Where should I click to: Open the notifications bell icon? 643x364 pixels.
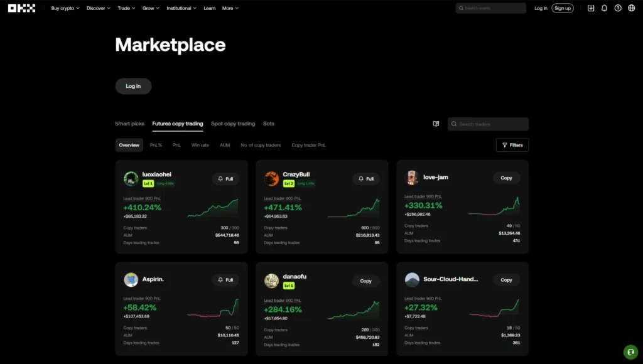coord(604,8)
